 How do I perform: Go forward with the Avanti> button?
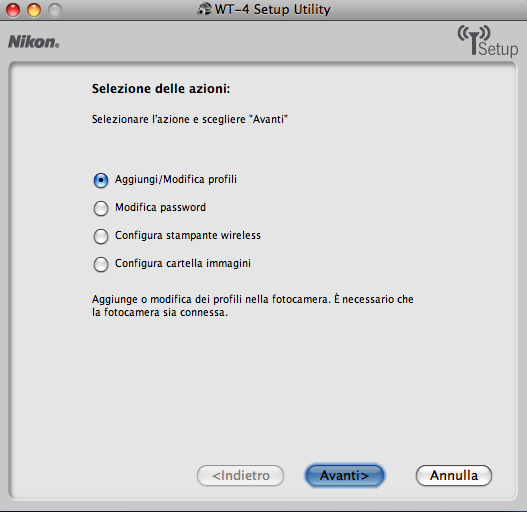[344, 475]
